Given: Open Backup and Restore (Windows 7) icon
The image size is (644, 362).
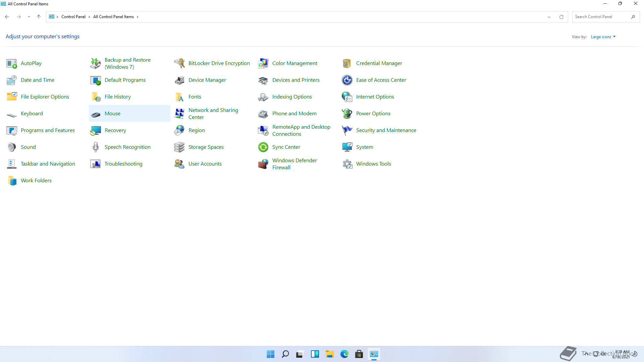Looking at the screenshot, I should pos(96,63).
